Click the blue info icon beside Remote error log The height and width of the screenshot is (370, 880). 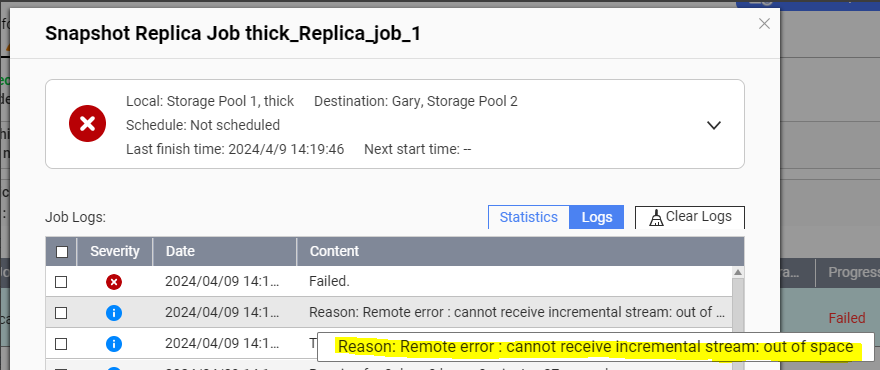pyautogui.click(x=114, y=313)
